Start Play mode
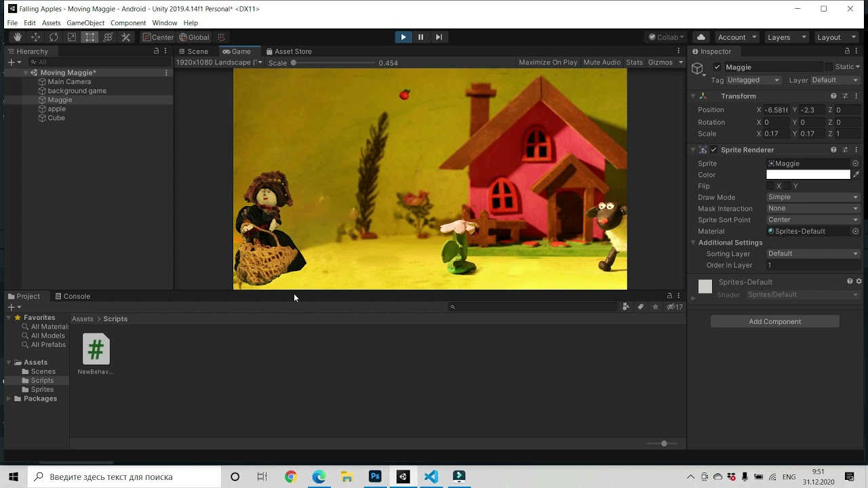Viewport: 868px width, 488px height. pyautogui.click(x=403, y=37)
